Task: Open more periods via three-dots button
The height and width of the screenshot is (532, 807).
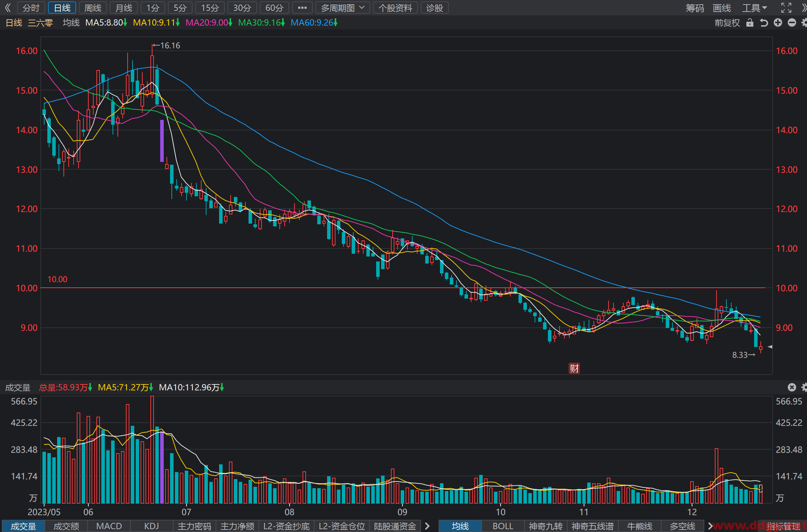Action: [302, 8]
